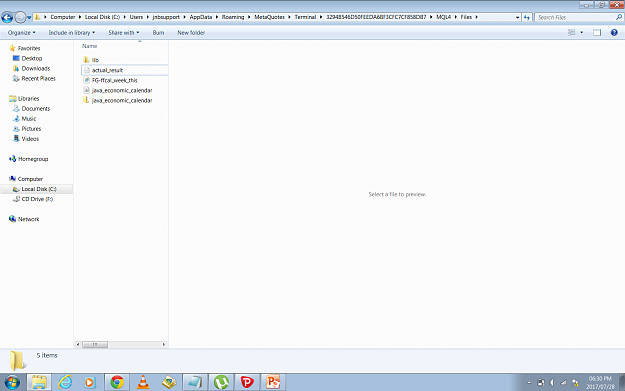Image resolution: width=625 pixels, height=391 pixels.
Task: Sort by the Name column header
Action: 90,46
